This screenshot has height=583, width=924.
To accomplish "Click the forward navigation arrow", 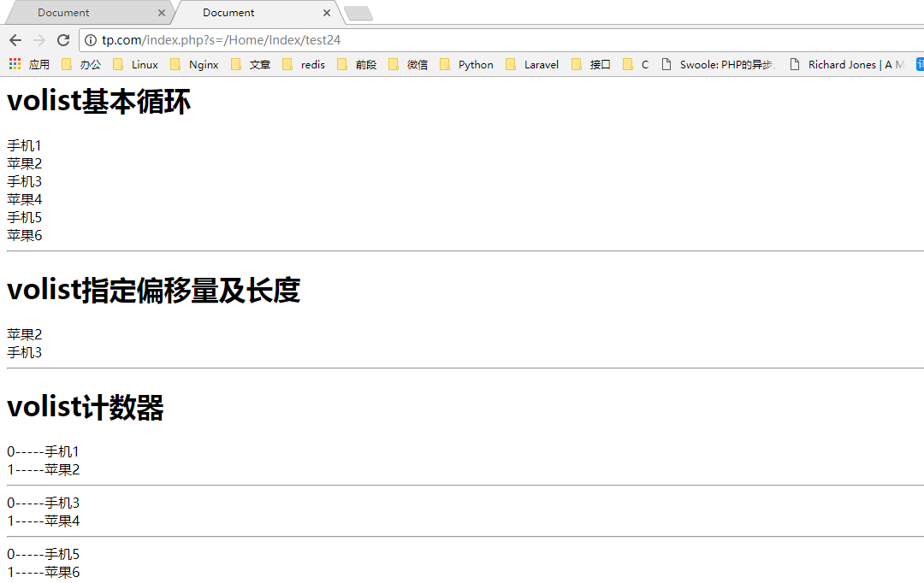I will click(x=38, y=40).
